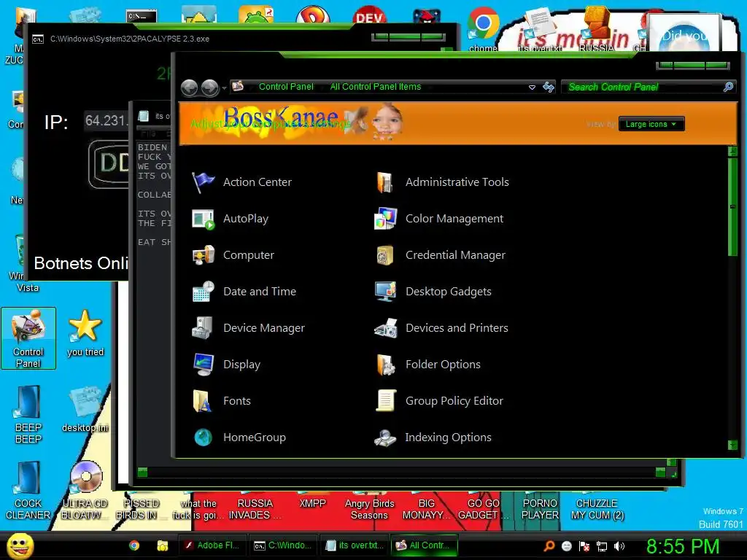
Task: Click the 'Group Policy Editor' label
Action: (454, 401)
